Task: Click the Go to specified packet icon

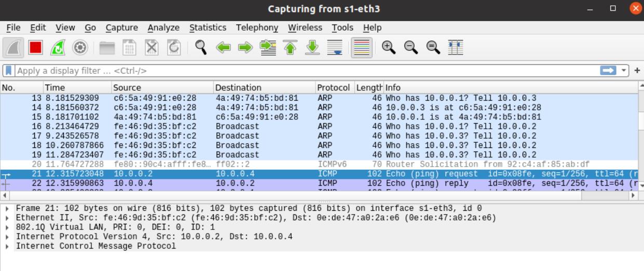Action: point(267,48)
